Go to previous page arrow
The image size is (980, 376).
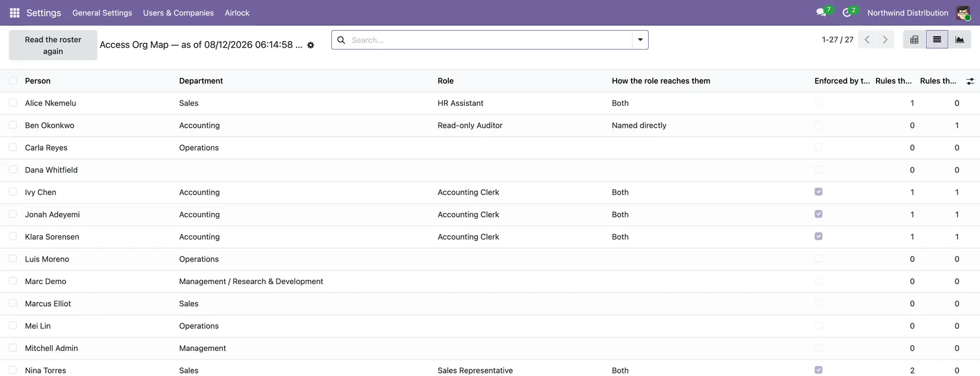(867, 40)
